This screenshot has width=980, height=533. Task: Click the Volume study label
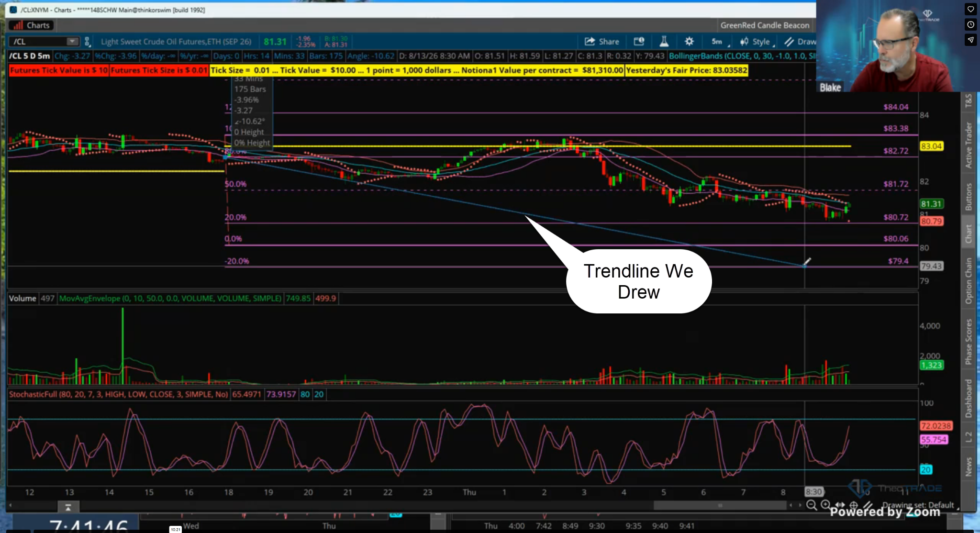tap(22, 299)
